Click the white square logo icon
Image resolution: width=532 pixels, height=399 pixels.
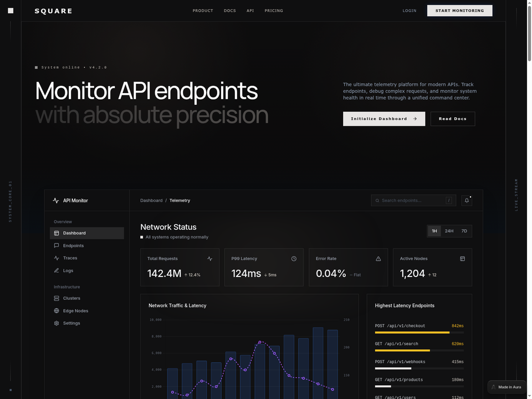11,11
